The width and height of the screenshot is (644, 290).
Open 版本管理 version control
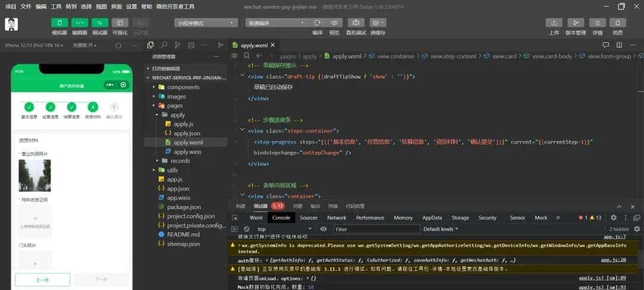tap(576, 23)
